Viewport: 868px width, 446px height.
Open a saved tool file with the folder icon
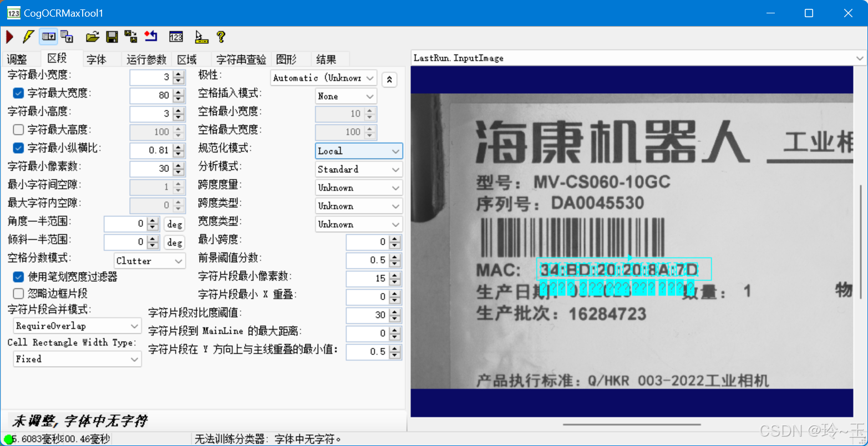coord(93,37)
